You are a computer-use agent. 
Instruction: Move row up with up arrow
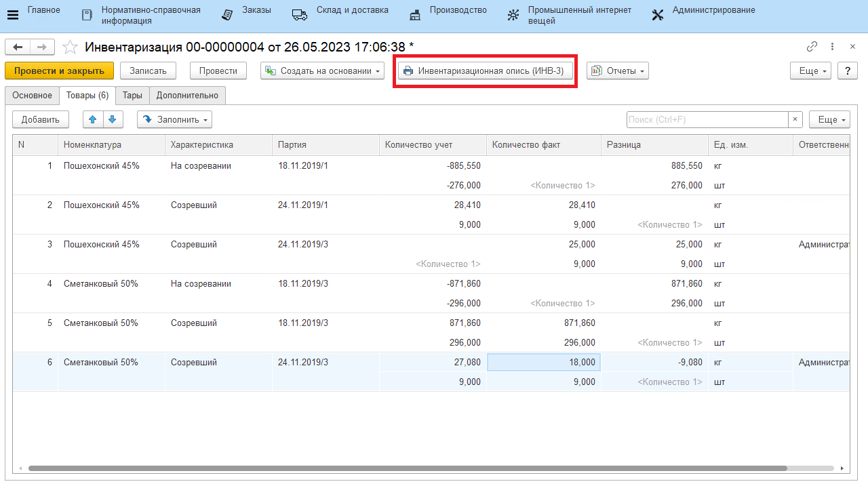(x=93, y=119)
